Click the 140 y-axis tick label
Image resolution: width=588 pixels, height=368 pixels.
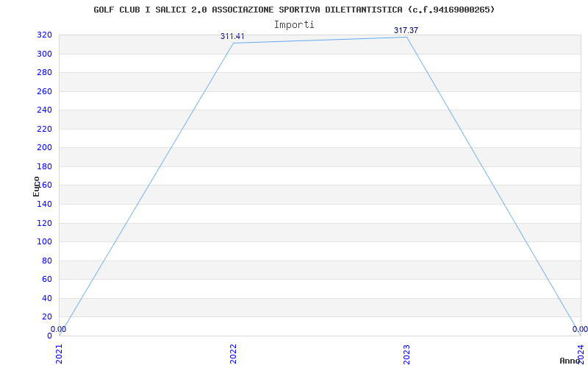pyautogui.click(x=44, y=205)
